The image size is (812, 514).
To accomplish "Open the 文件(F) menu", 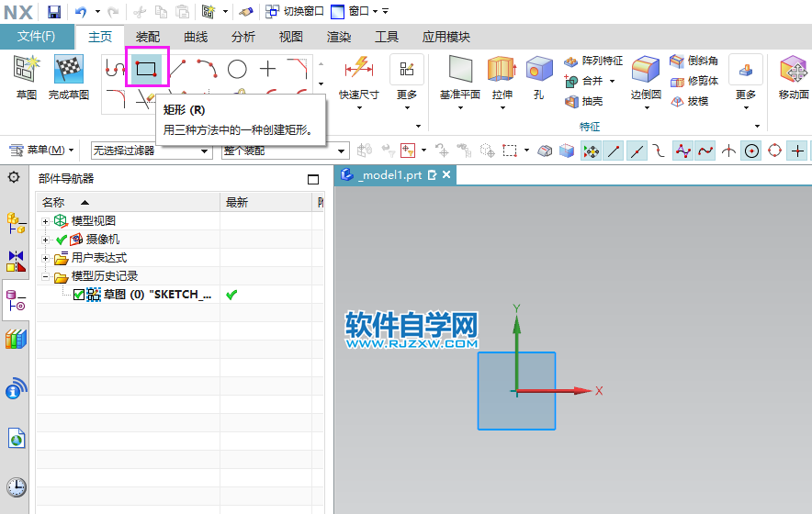I will click(x=37, y=37).
